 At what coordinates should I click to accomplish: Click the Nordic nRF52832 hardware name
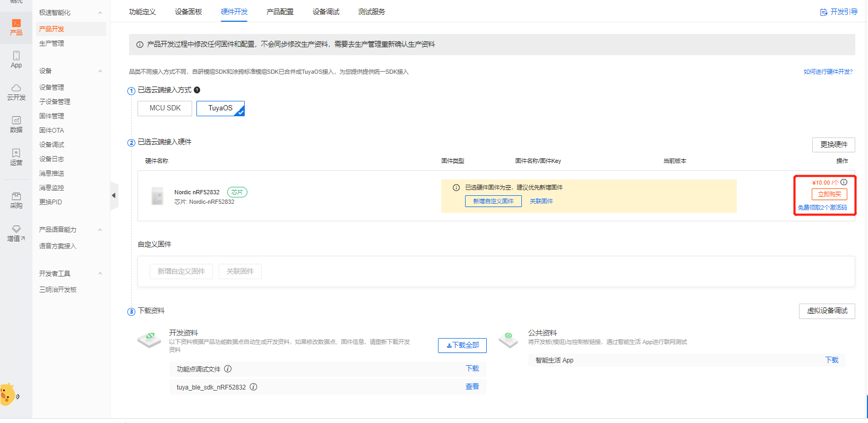[197, 192]
